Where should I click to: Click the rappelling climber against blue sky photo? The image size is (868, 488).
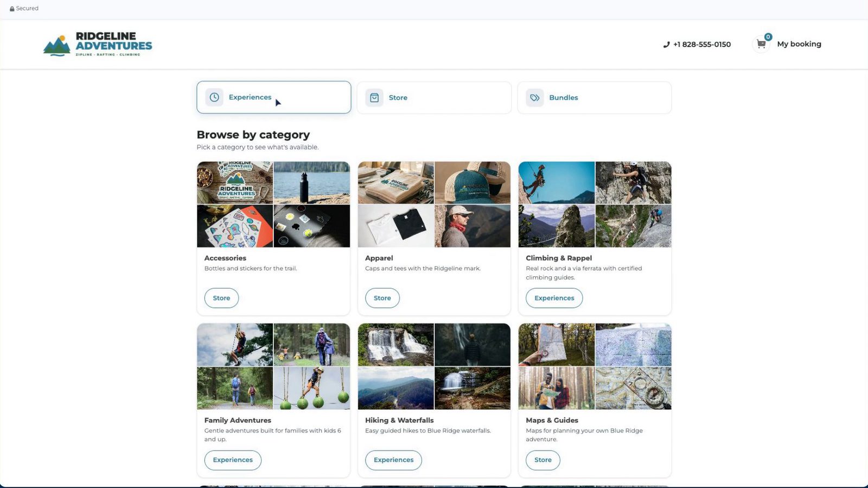pyautogui.click(x=557, y=182)
